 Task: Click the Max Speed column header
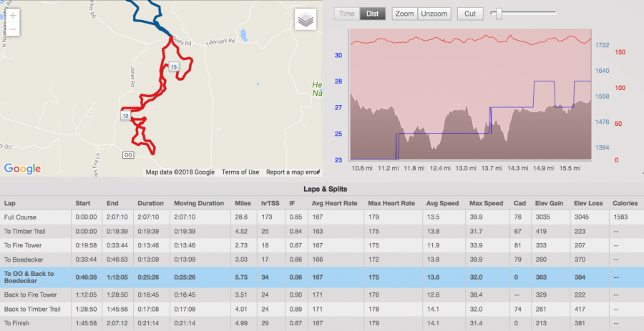coord(487,203)
